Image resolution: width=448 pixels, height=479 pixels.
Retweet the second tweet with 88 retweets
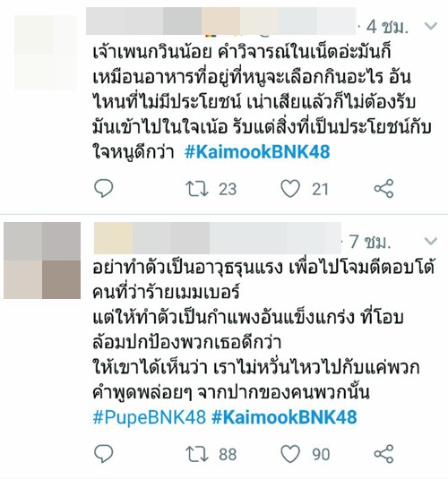(197, 454)
